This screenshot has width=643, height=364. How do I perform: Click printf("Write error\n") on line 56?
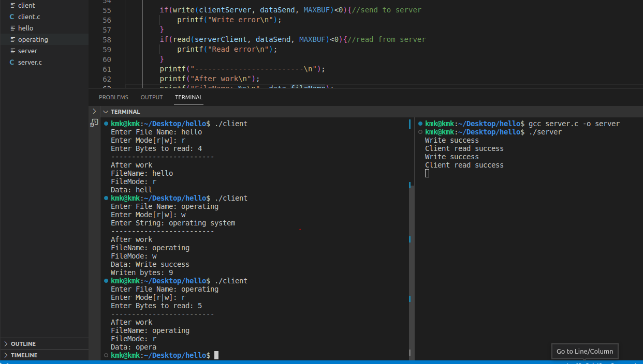[x=229, y=20]
